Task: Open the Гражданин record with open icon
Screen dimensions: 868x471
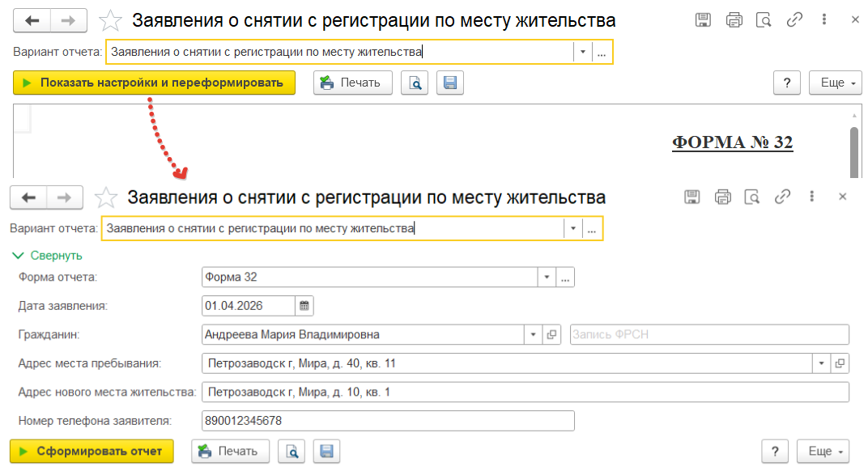Action: point(552,335)
